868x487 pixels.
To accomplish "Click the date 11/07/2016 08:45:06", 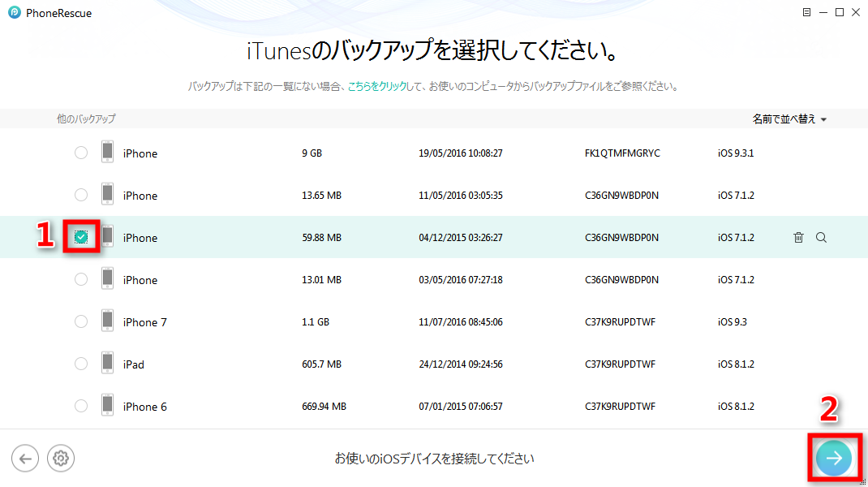I will click(461, 322).
